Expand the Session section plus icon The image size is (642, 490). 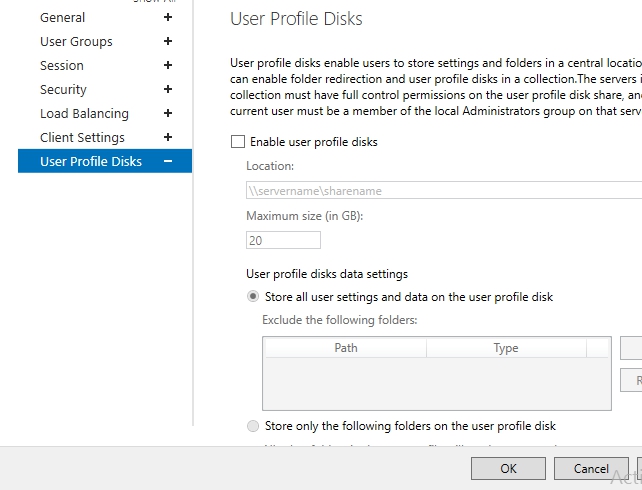pyautogui.click(x=168, y=65)
